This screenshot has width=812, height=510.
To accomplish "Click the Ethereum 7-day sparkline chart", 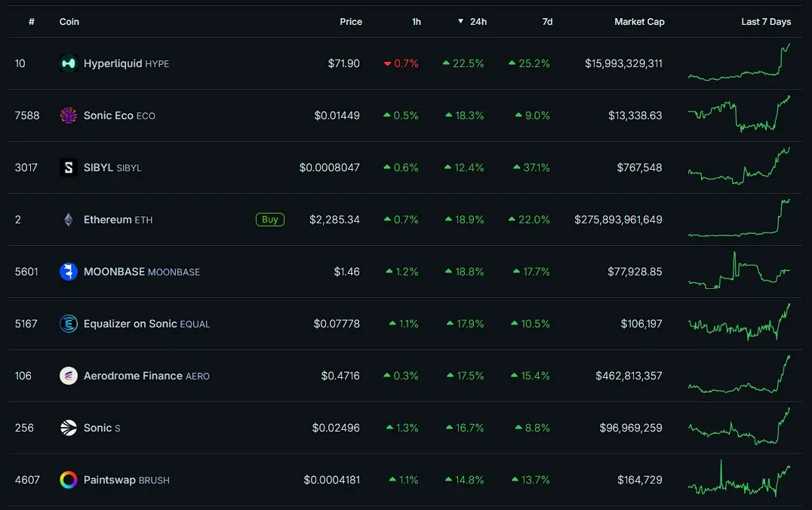I will coord(739,218).
